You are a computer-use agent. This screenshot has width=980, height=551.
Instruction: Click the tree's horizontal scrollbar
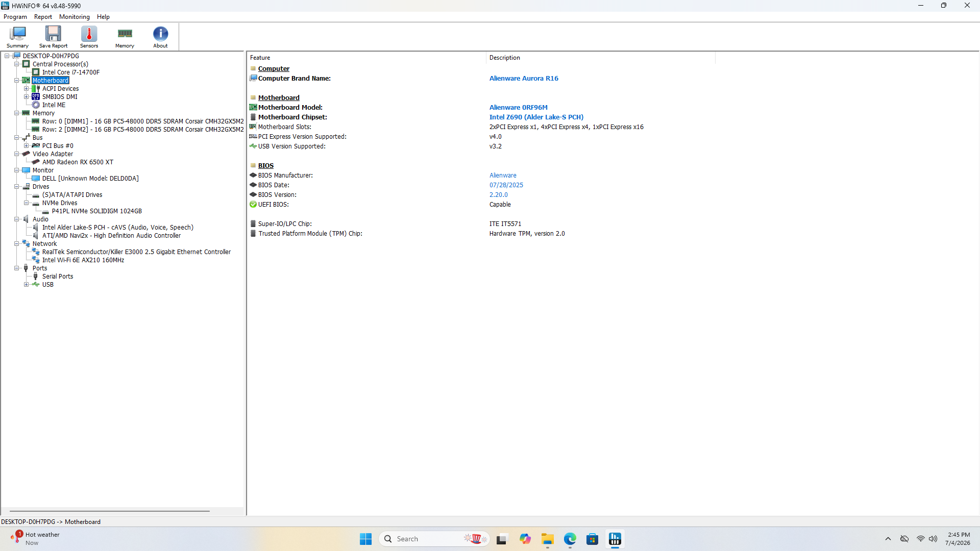tap(110, 511)
